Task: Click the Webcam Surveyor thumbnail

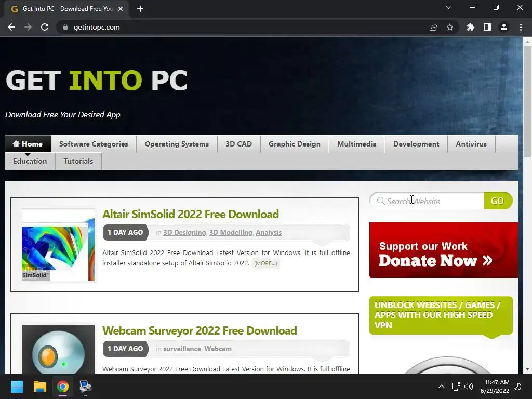Action: [58, 350]
